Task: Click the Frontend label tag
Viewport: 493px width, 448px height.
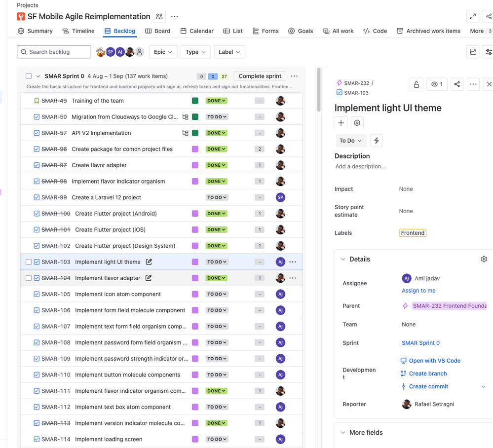Action: 413,233
